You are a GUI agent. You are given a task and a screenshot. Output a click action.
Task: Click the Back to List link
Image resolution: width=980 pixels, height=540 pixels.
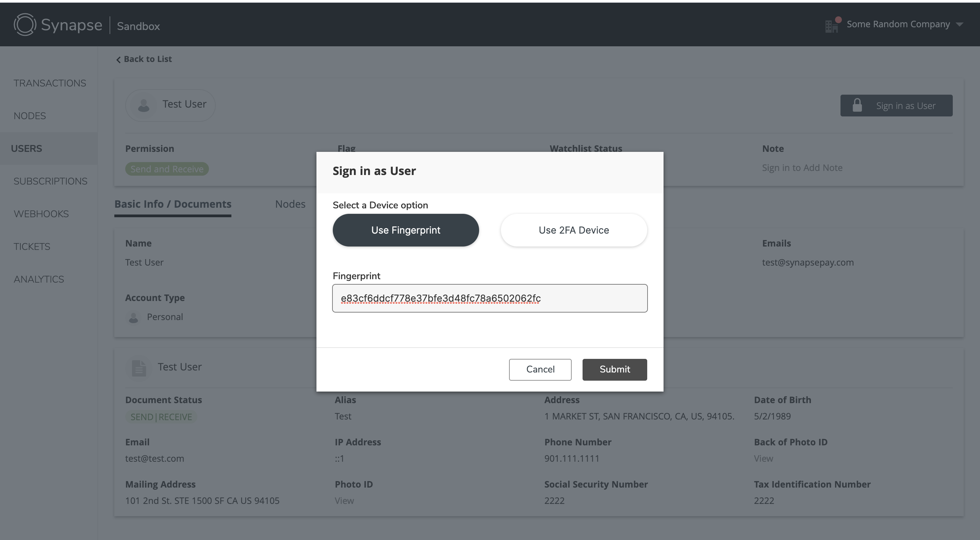point(144,59)
